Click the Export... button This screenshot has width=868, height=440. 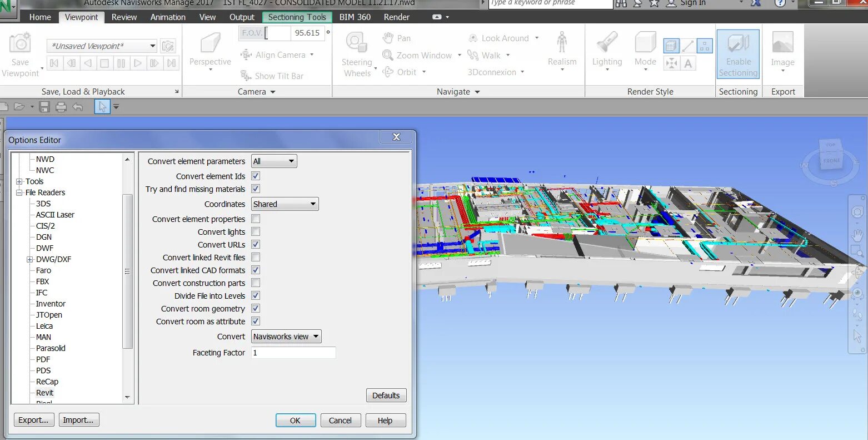coord(34,420)
